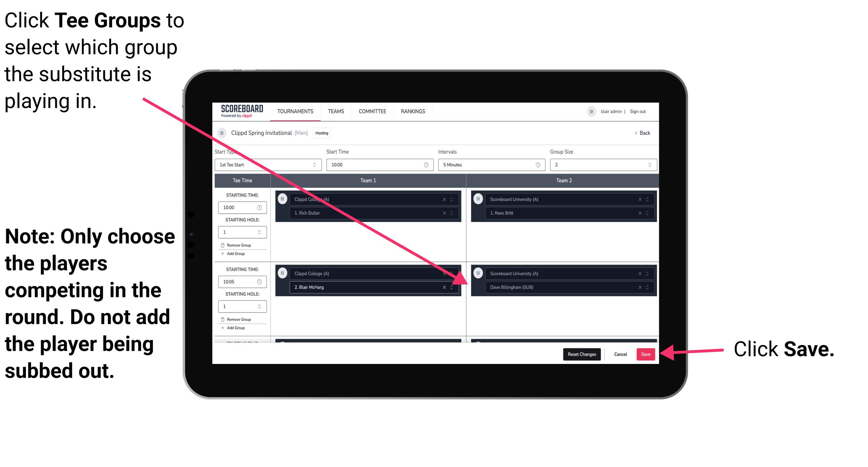Click the reorder arrows icon on Clippd College row
Image resolution: width=868 pixels, height=467 pixels.
[x=453, y=199]
